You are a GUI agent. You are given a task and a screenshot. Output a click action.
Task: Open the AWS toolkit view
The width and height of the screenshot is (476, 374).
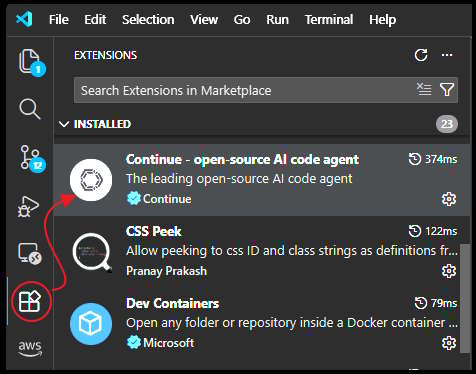(x=30, y=348)
